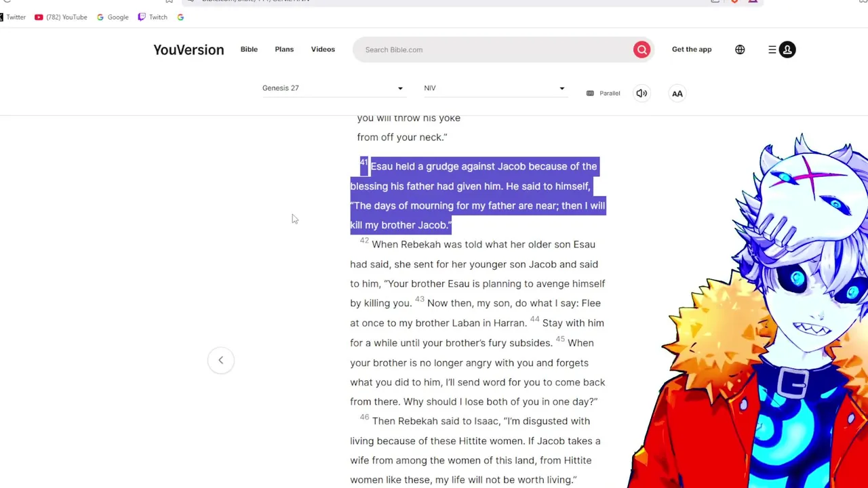Open the Videos menu item
Screen dimensions: 868x488
(x=323, y=49)
